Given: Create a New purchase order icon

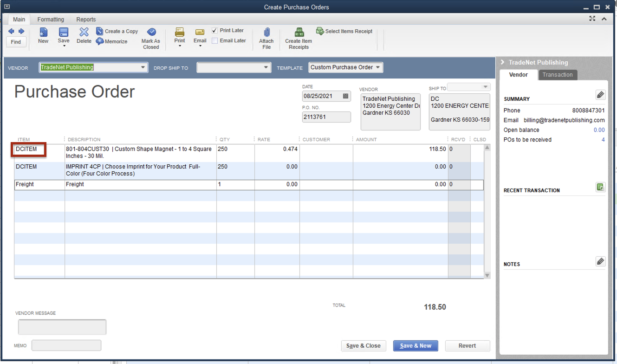Looking at the screenshot, I should [43, 32].
